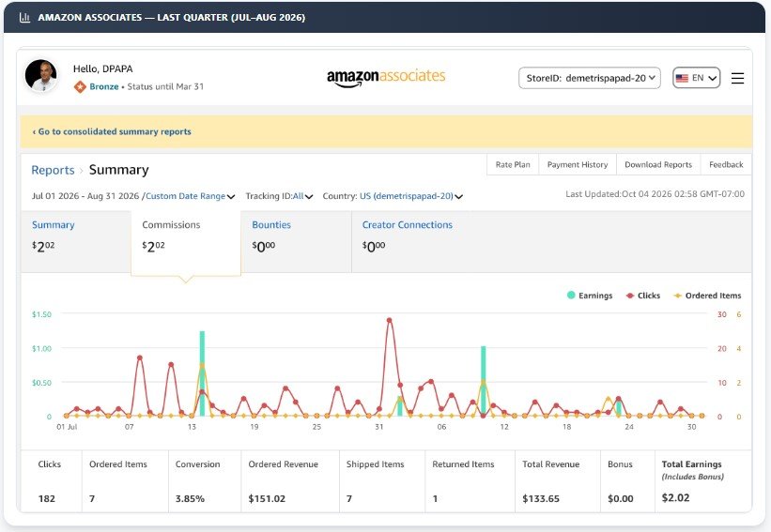The width and height of the screenshot is (771, 532).
Task: Toggle the Ordered Items legend item
Action: [707, 296]
